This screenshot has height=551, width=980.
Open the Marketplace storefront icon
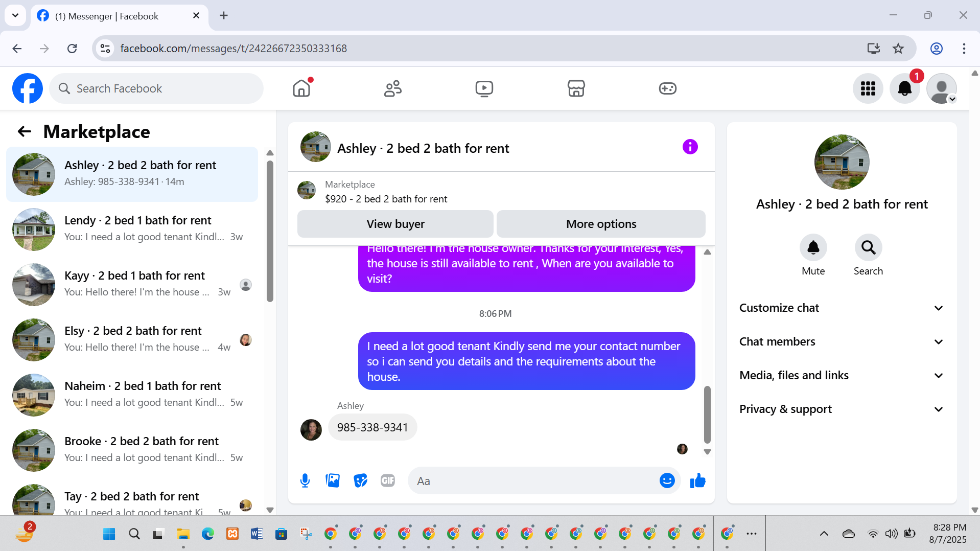576,88
